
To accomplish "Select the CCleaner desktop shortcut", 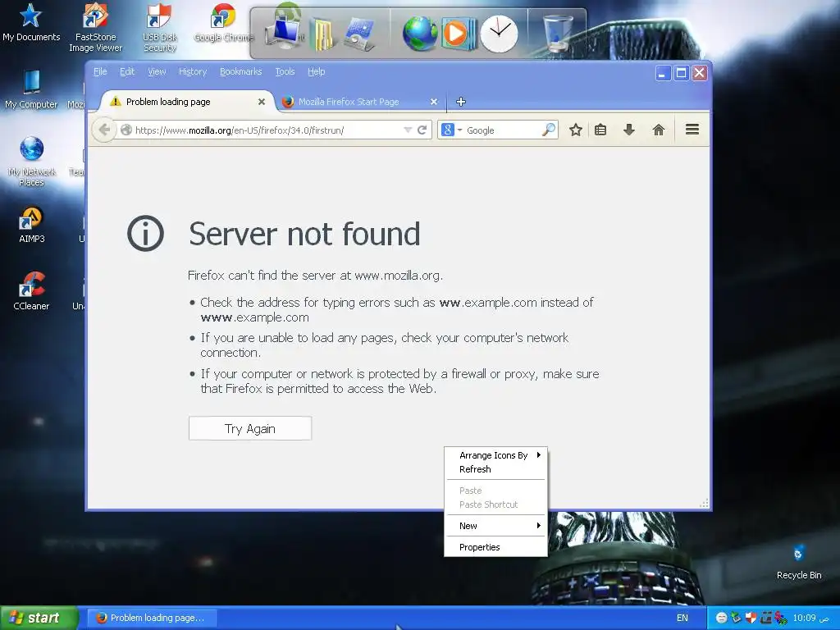I will (x=31, y=291).
